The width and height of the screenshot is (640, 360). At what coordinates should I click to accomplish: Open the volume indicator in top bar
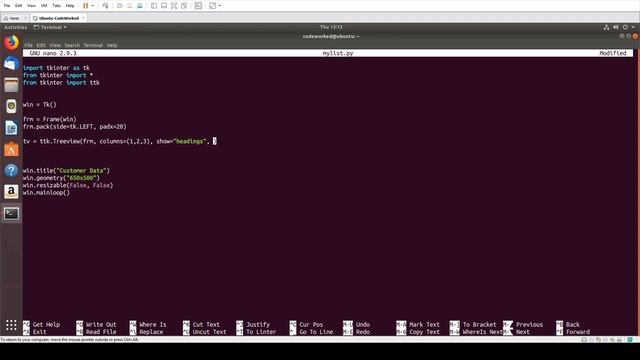(x=616, y=27)
